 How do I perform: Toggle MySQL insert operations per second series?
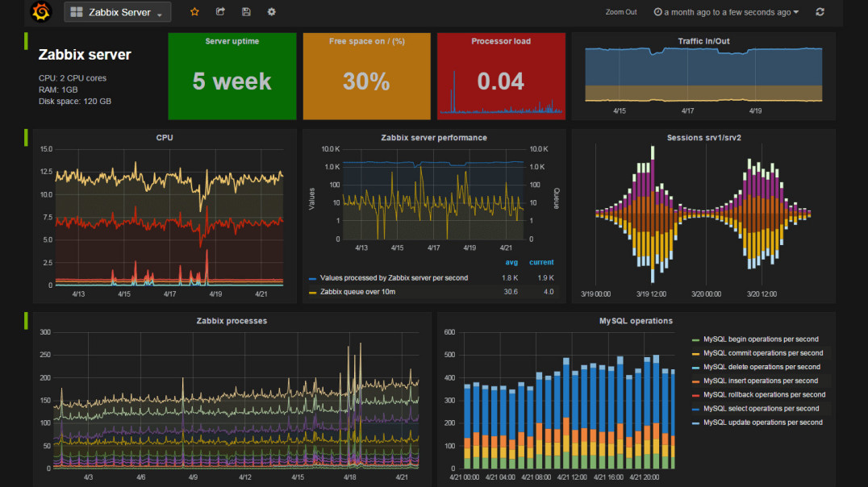click(761, 381)
